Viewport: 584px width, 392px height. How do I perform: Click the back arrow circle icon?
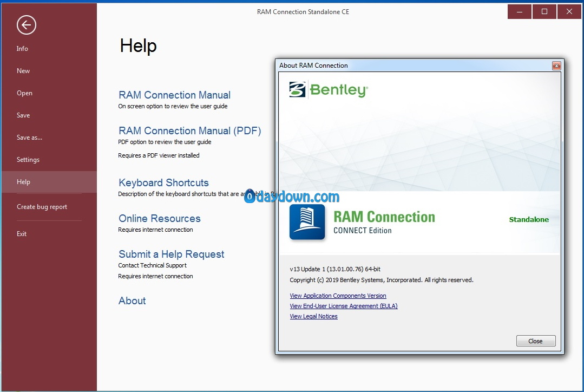(27, 25)
